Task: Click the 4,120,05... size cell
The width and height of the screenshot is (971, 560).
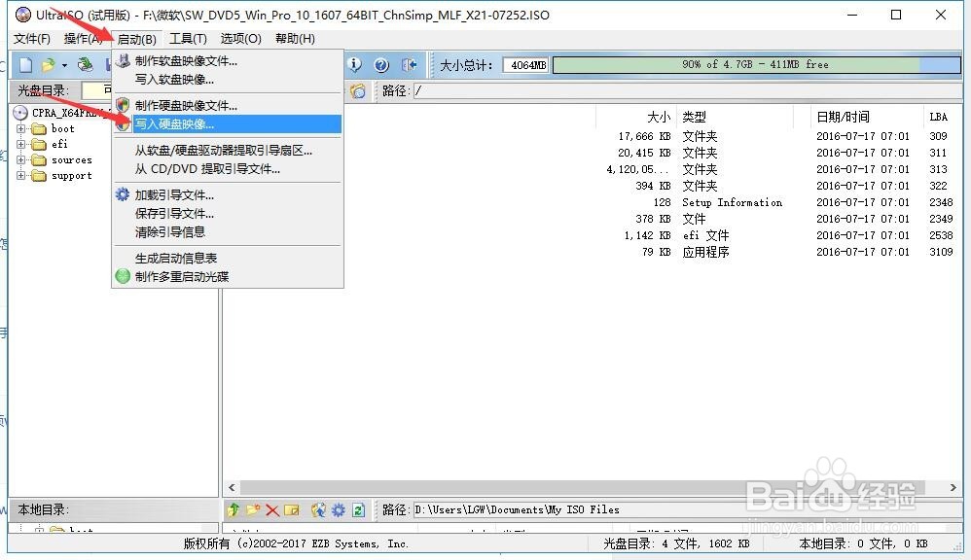Action: click(x=638, y=169)
